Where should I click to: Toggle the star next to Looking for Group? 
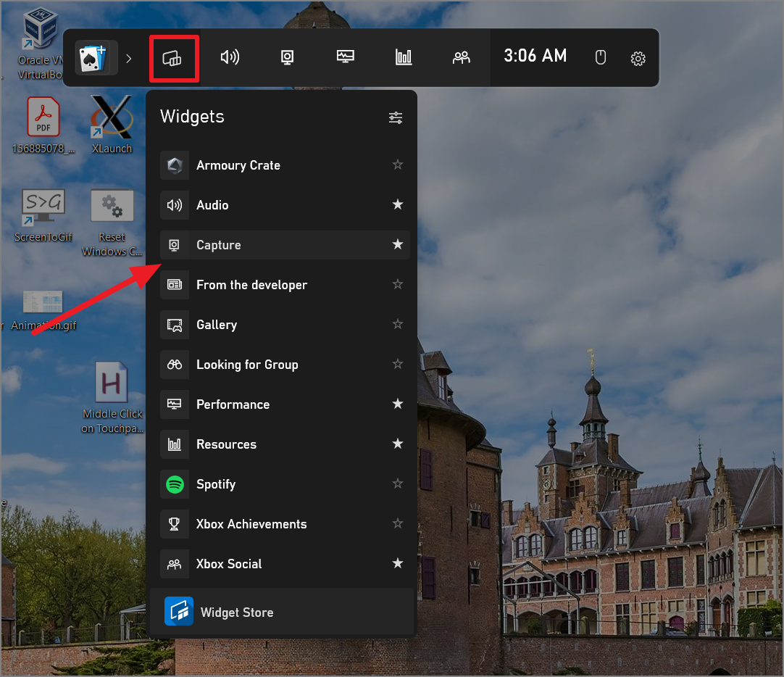[397, 364]
